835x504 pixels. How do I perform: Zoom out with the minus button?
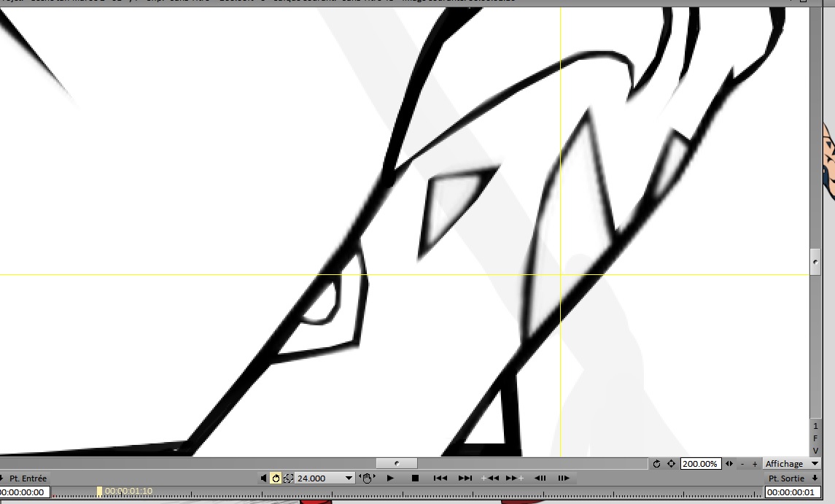[742, 464]
